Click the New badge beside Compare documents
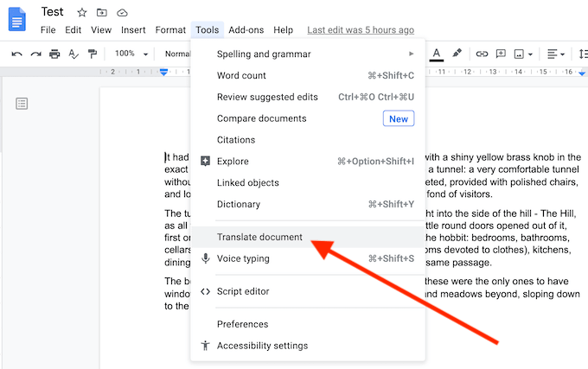The height and width of the screenshot is (369, 588). 399,118
